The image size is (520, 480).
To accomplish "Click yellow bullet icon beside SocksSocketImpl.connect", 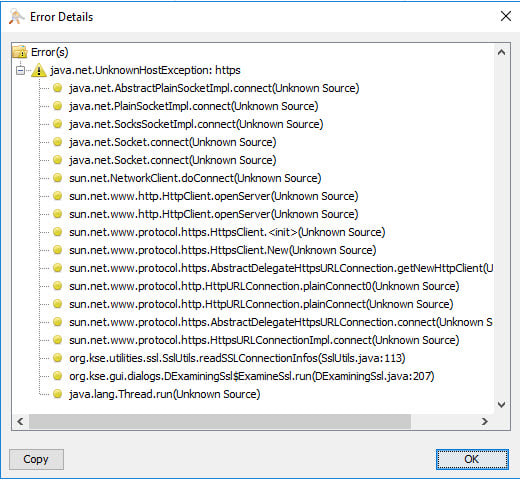I will (58, 124).
